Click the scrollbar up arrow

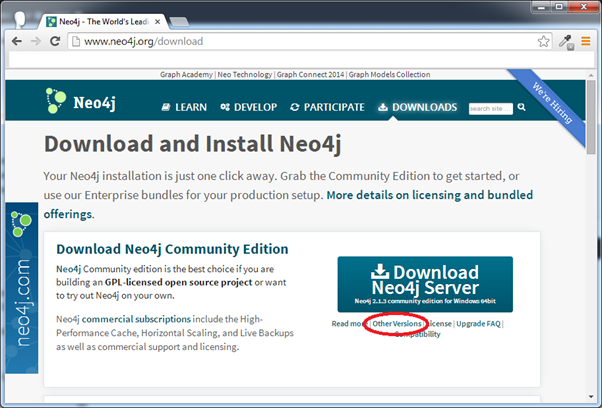click(x=591, y=75)
